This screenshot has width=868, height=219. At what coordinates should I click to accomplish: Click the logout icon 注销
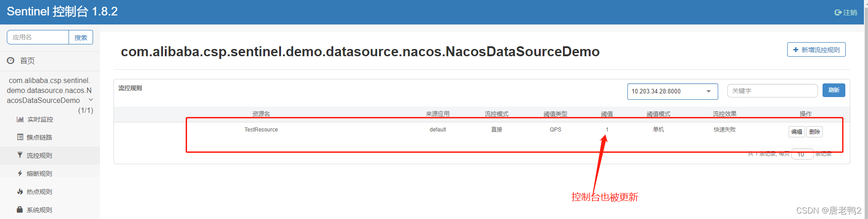(838, 13)
